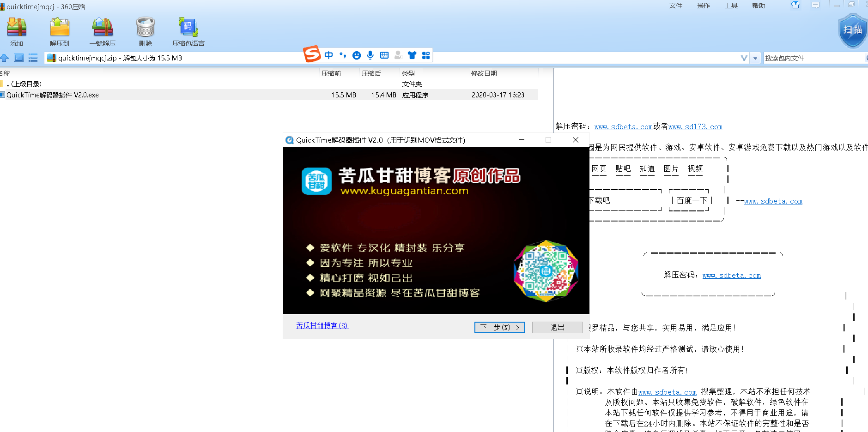This screenshot has width=868, height=432.
Task: Click the quicktimejmqcj.zip address path field
Action: [397, 58]
